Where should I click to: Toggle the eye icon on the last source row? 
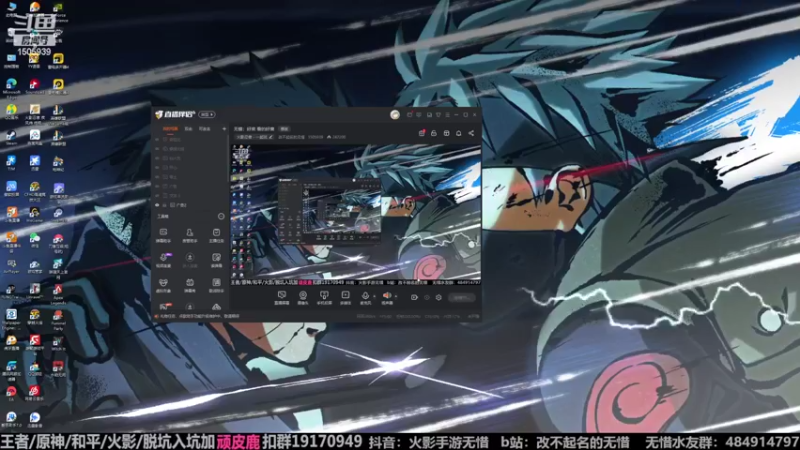(x=157, y=205)
